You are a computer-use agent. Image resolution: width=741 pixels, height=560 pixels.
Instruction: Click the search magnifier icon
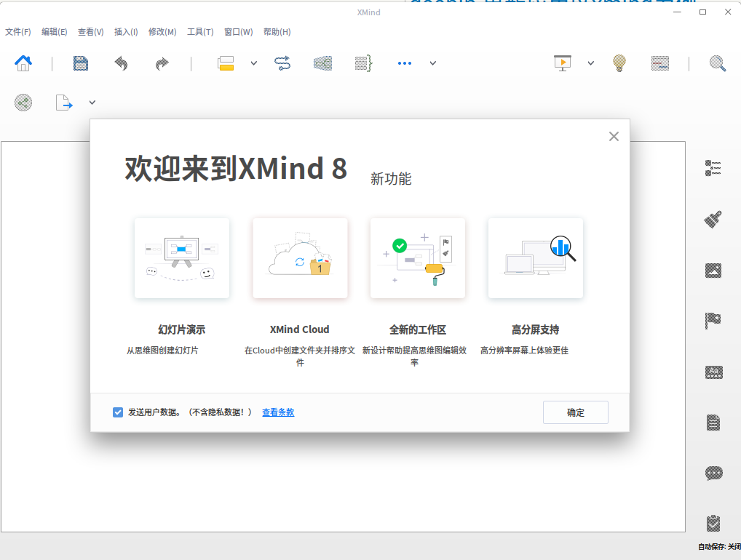(718, 63)
